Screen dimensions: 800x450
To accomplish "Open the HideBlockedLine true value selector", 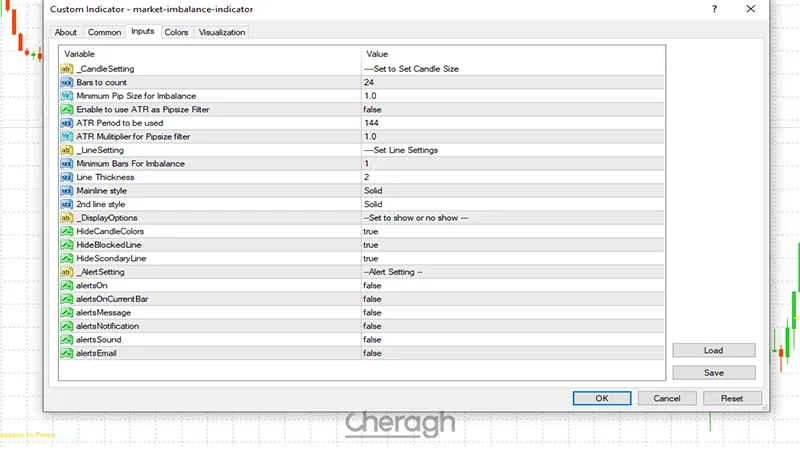I will (370, 244).
